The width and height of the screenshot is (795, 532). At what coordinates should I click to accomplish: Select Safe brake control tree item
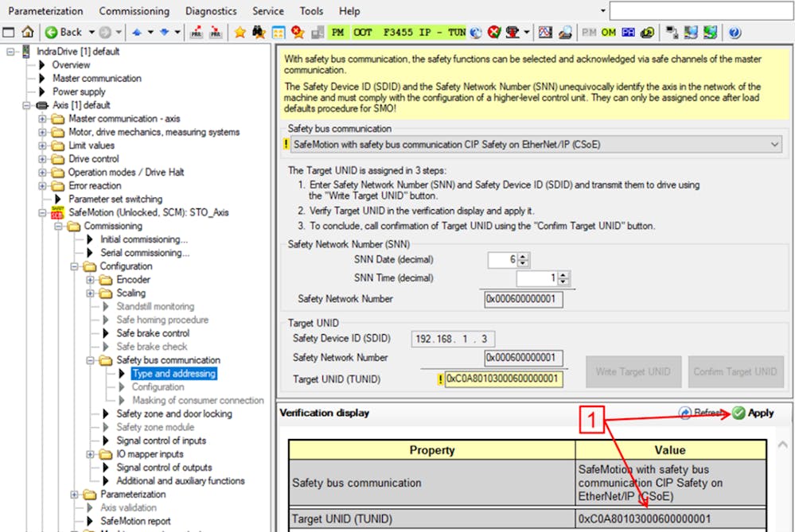coord(153,333)
